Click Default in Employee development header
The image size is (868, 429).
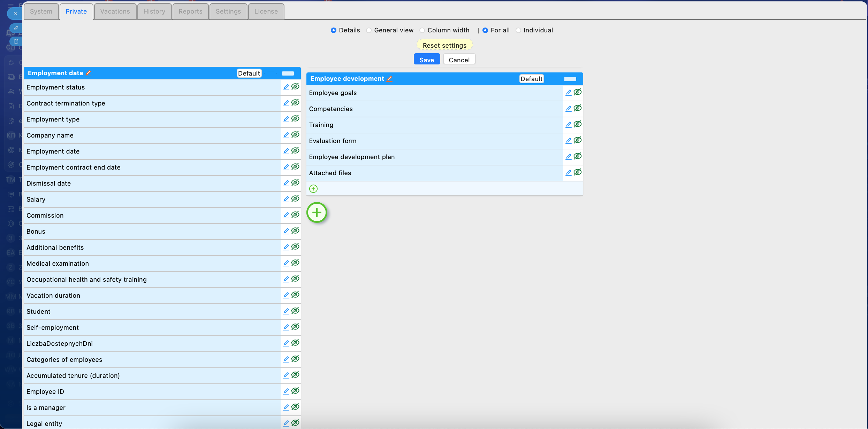pos(532,79)
